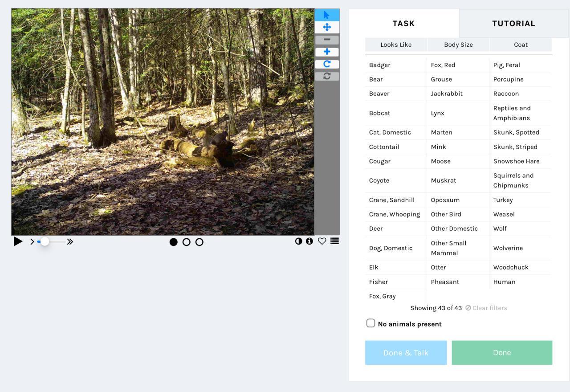The width and height of the screenshot is (570, 392).
Task: Open the Body Size filter
Action: coord(458,45)
